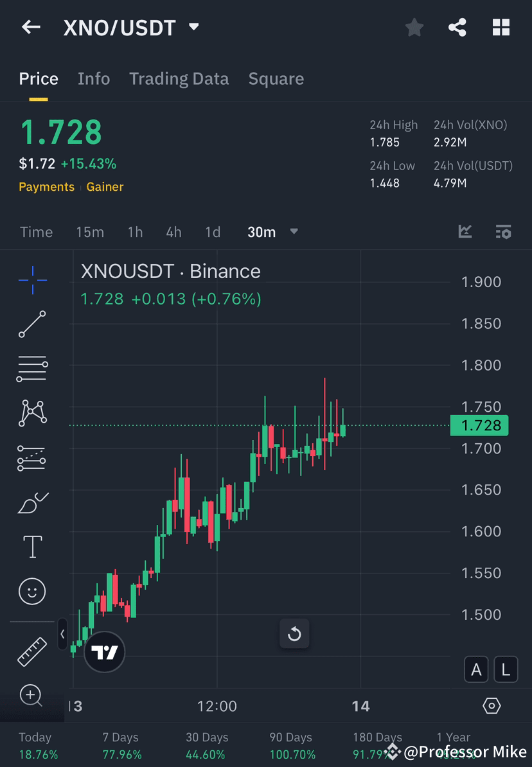532x767 pixels.
Task: Open the horizontal line tool
Action: pyautogui.click(x=32, y=368)
